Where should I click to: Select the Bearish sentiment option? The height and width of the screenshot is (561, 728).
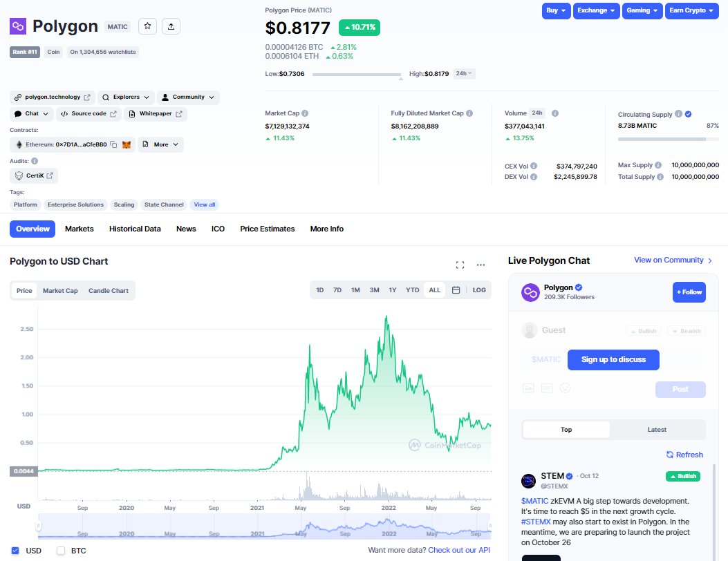(x=687, y=331)
